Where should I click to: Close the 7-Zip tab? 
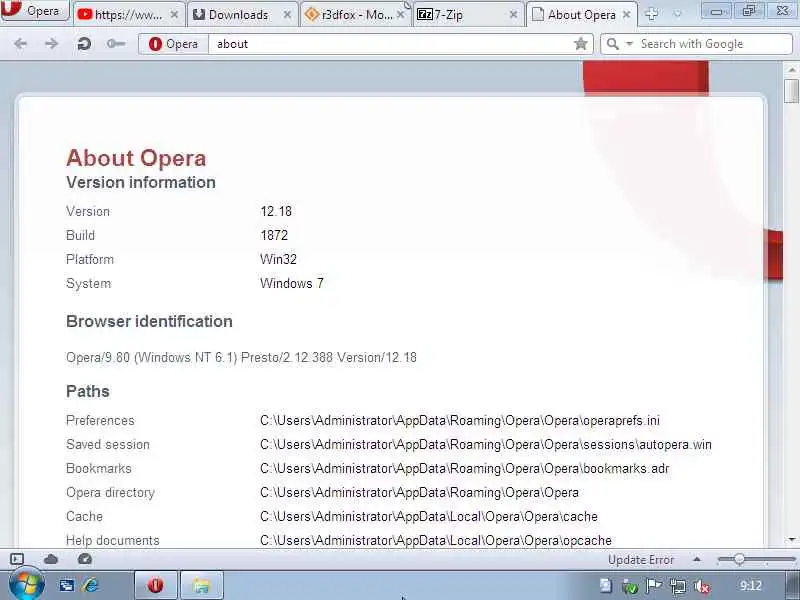coord(513,15)
